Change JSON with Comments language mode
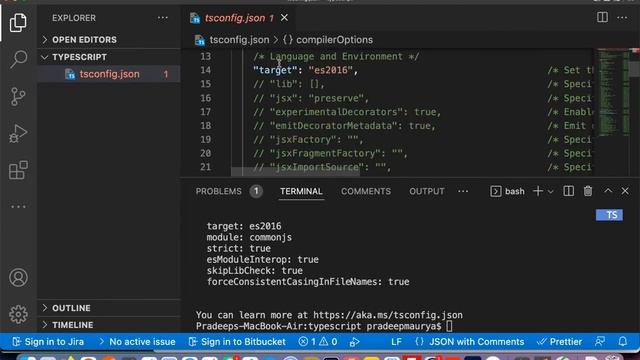Image resolution: width=640 pixels, height=360 pixels. [469, 342]
